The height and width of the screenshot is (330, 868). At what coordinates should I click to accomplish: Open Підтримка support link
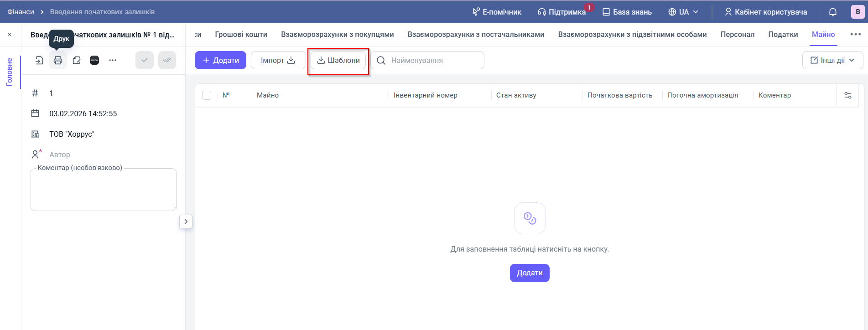(x=562, y=12)
